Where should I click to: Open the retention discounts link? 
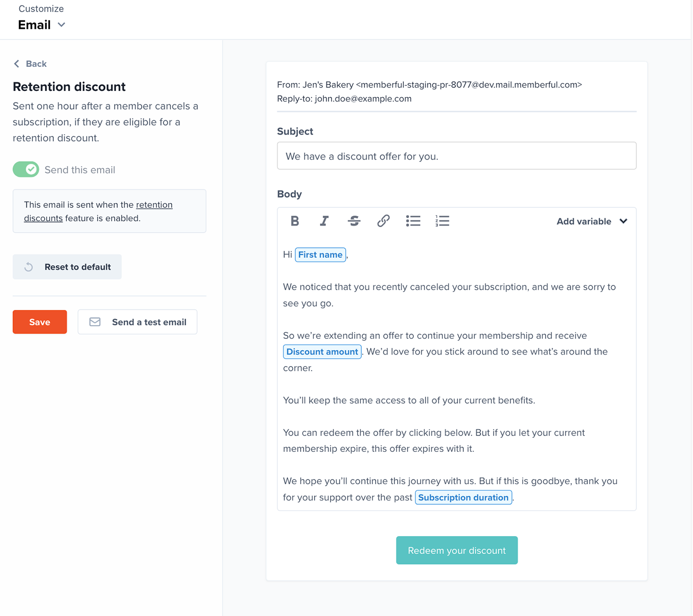click(x=98, y=211)
